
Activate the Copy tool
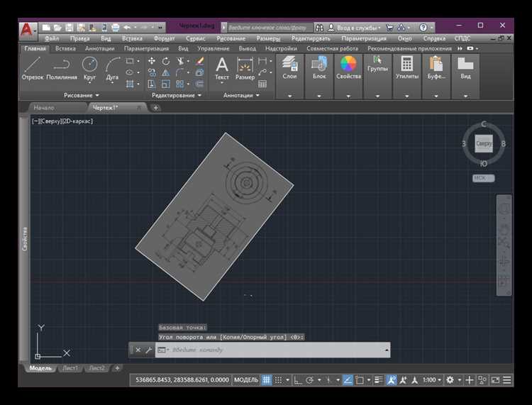pos(151,72)
